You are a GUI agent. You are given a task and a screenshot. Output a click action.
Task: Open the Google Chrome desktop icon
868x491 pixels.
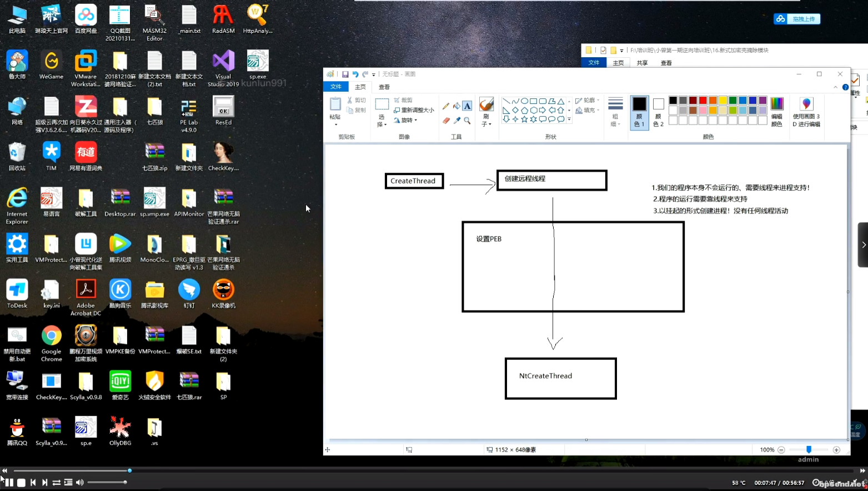51,343
